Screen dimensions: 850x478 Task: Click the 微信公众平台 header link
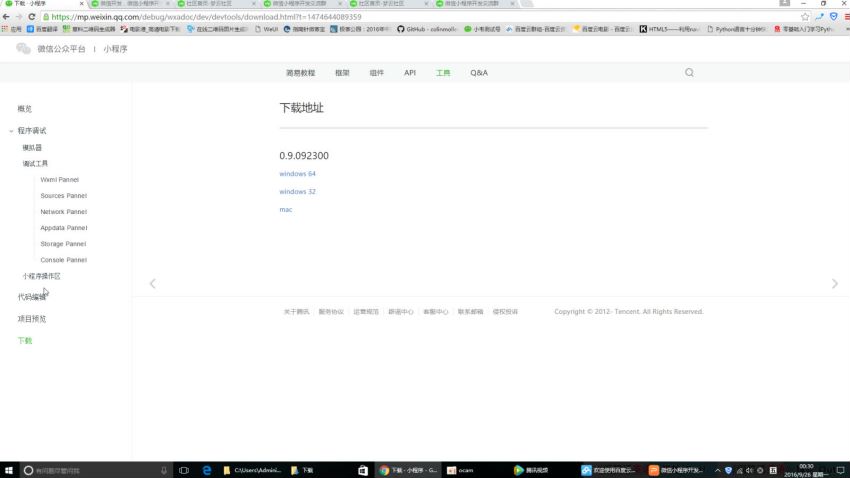pyautogui.click(x=61, y=49)
